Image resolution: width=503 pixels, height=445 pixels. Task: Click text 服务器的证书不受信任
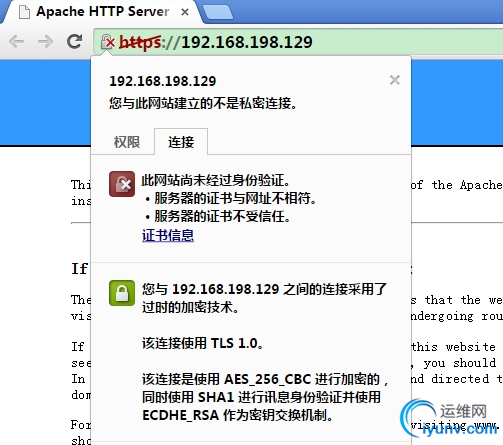pos(222,216)
